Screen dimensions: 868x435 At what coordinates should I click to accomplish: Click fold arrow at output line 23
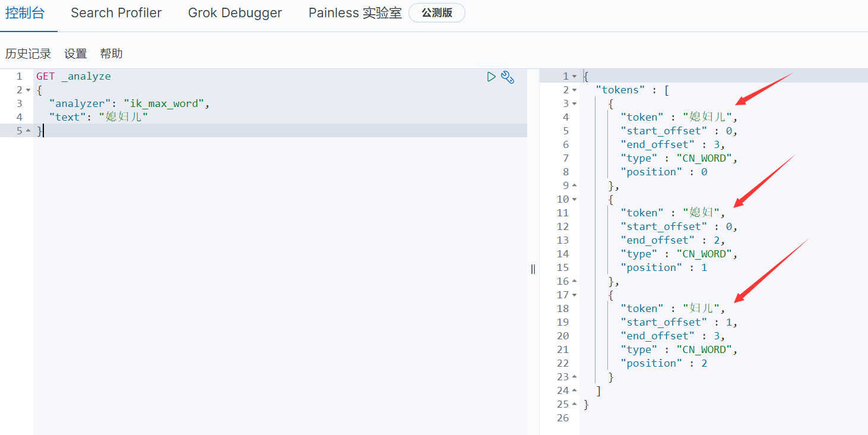[x=574, y=377]
